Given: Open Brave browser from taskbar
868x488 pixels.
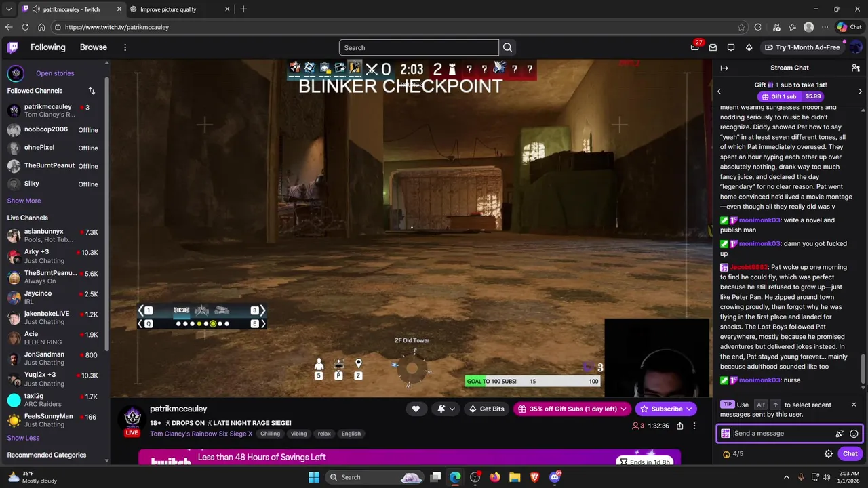Looking at the screenshot, I should pos(535,477).
